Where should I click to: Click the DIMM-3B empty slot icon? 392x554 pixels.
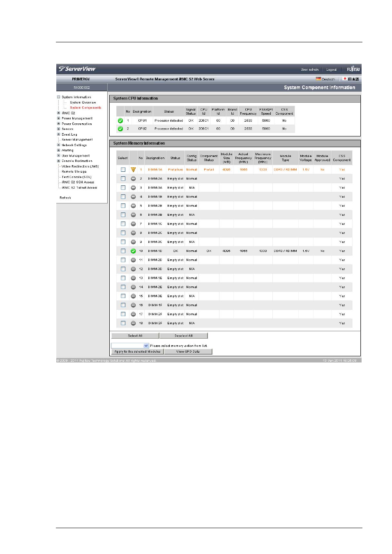pyautogui.click(x=133, y=215)
